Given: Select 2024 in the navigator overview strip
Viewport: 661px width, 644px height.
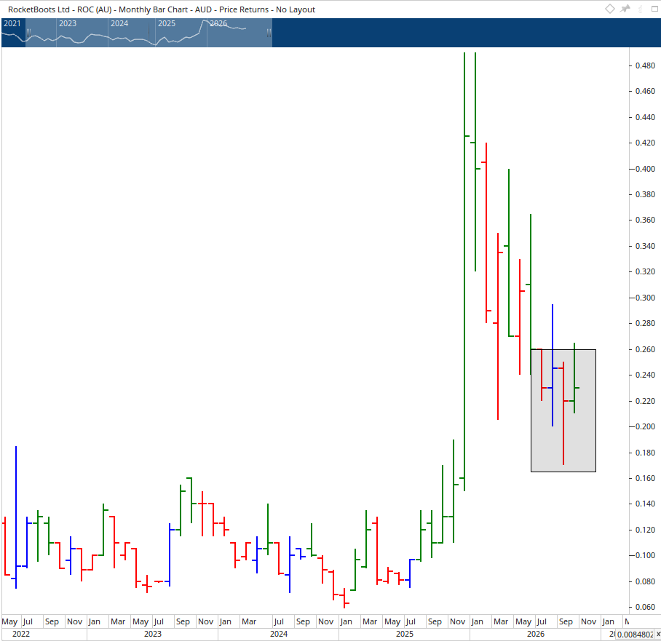Looking at the screenshot, I should pyautogui.click(x=119, y=23).
